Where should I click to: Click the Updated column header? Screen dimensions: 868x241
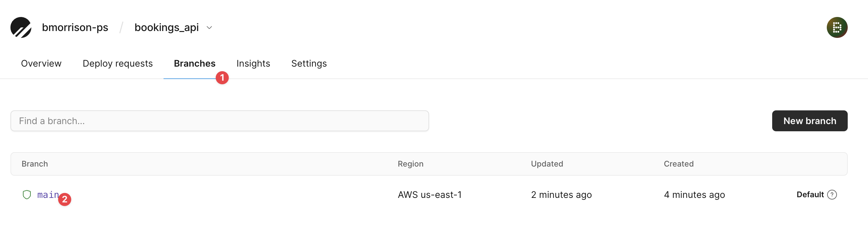coord(547,164)
